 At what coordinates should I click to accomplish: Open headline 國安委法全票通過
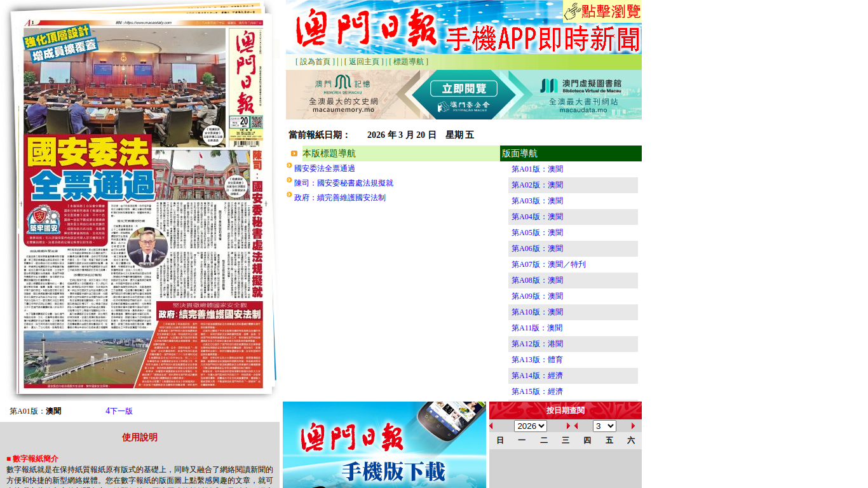click(x=325, y=168)
